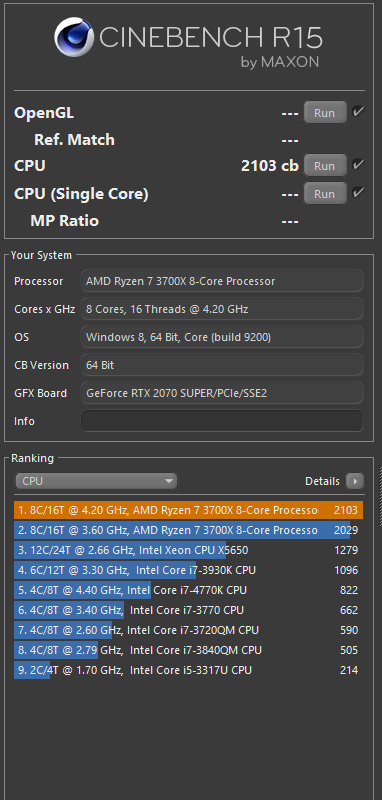
Task: Click inside the empty Info field
Action: (x=222, y=421)
